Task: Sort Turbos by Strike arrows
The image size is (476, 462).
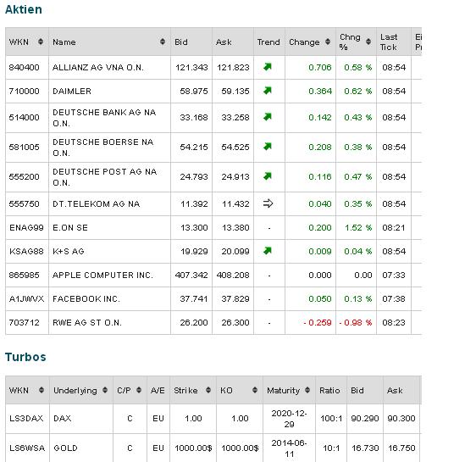Action: tap(208, 390)
